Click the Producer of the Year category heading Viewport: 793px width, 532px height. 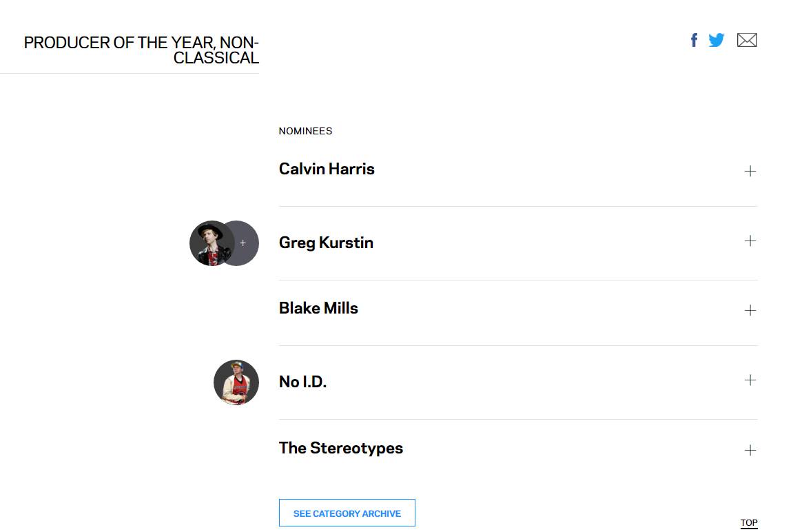(x=141, y=50)
